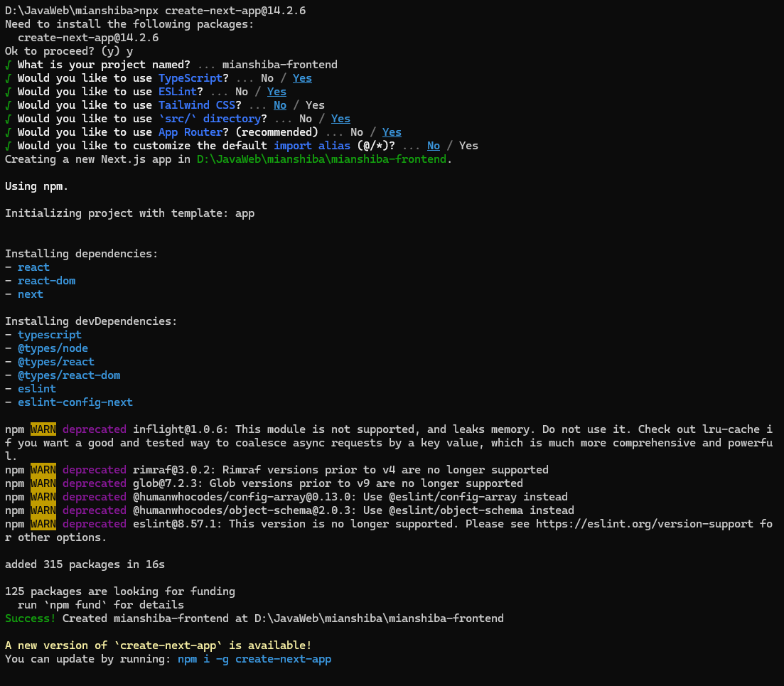
Task: Click the underlined 'Yes' on the TypeScript line
Action: coord(302,78)
